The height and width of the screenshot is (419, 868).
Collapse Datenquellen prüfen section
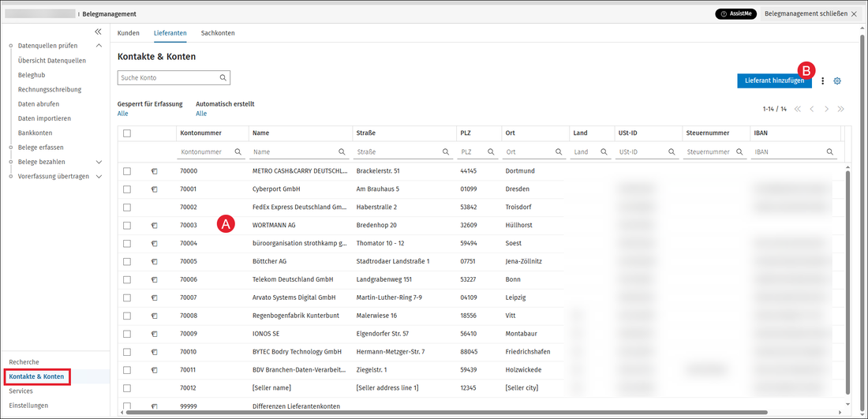tap(99, 46)
